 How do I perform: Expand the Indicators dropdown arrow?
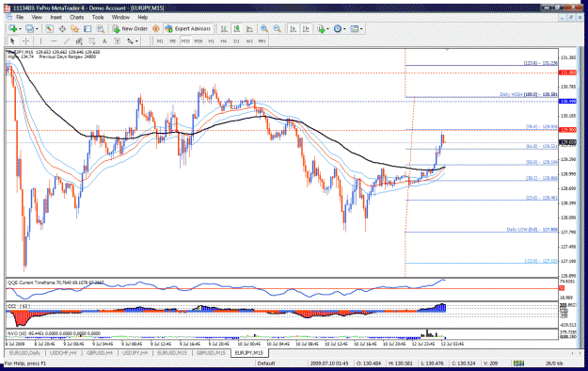pos(327,29)
